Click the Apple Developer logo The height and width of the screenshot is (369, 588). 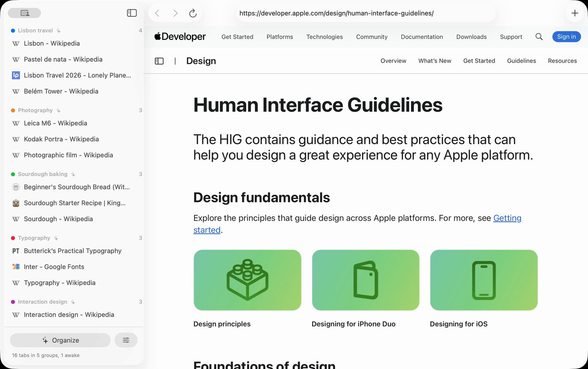click(x=180, y=37)
